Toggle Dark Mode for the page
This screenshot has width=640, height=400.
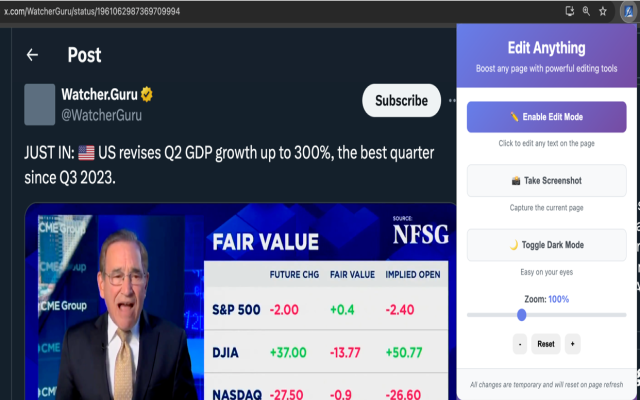pos(546,245)
